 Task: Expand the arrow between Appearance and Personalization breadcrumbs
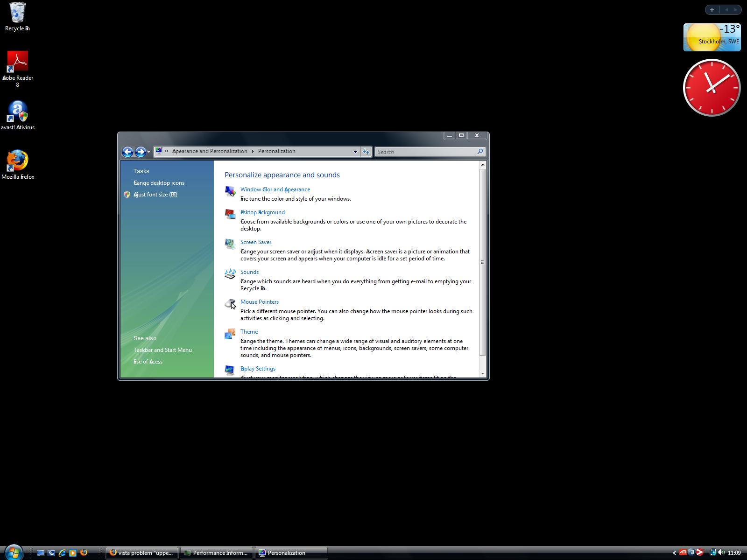click(x=253, y=151)
